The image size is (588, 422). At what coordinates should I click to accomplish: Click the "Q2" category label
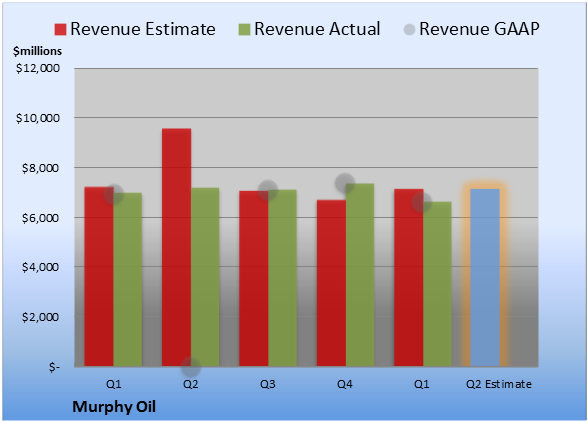pos(191,384)
